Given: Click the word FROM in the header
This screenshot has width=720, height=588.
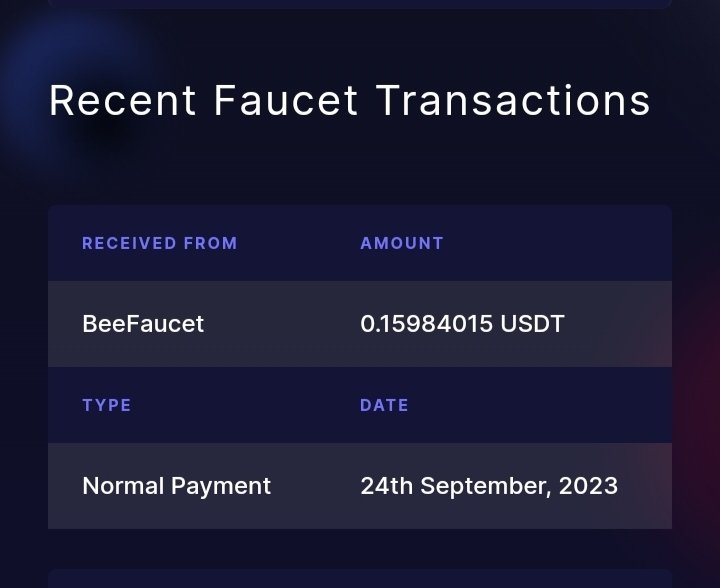Looking at the screenshot, I should coord(210,243).
